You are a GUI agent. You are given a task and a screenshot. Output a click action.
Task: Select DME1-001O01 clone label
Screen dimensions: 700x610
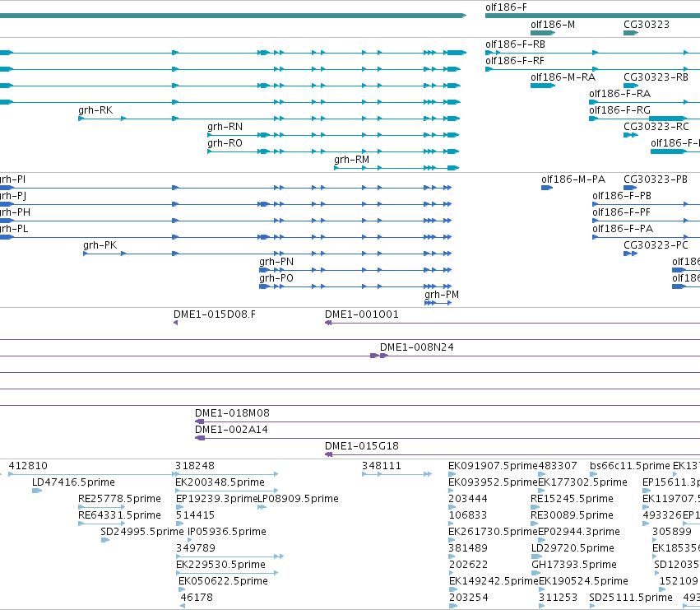point(362,314)
